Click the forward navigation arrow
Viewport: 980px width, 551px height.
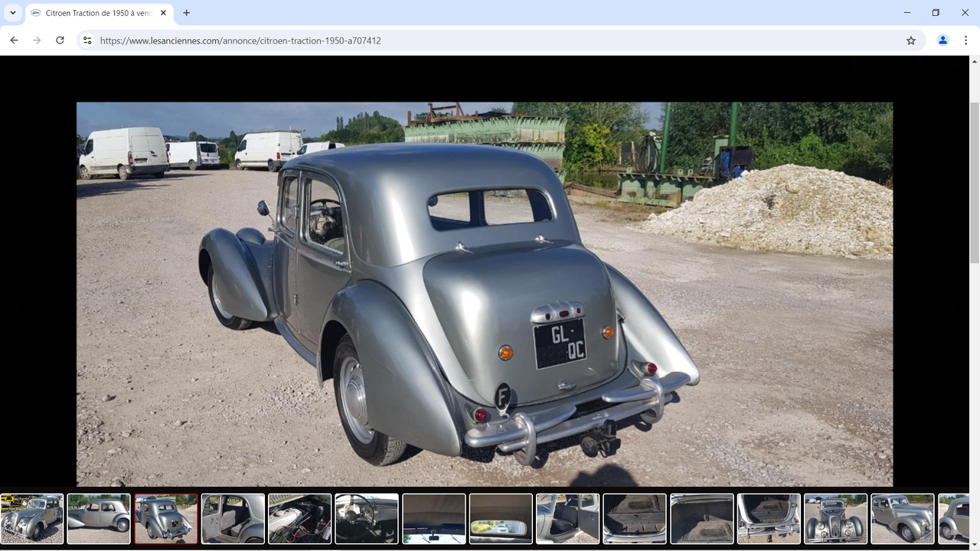[x=37, y=41]
